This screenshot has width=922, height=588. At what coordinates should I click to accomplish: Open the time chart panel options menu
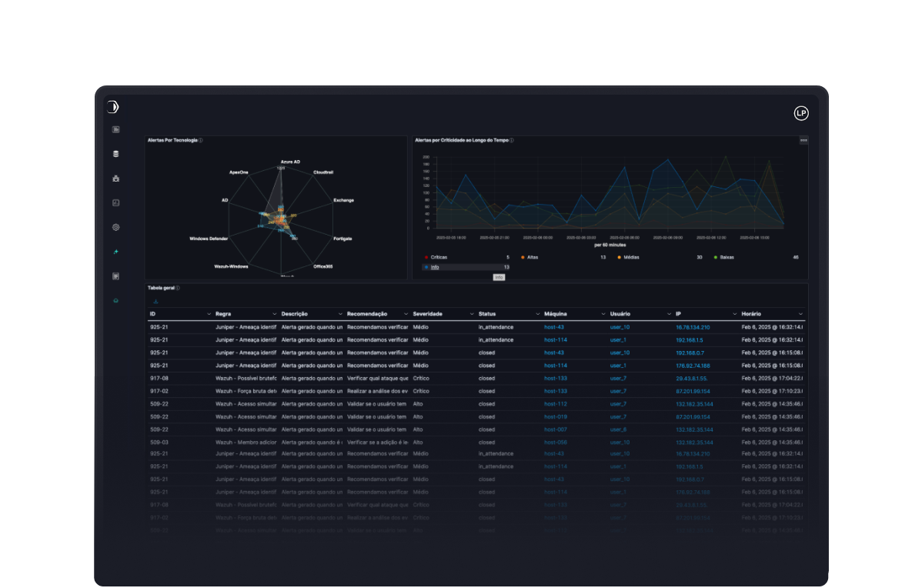[x=803, y=140]
